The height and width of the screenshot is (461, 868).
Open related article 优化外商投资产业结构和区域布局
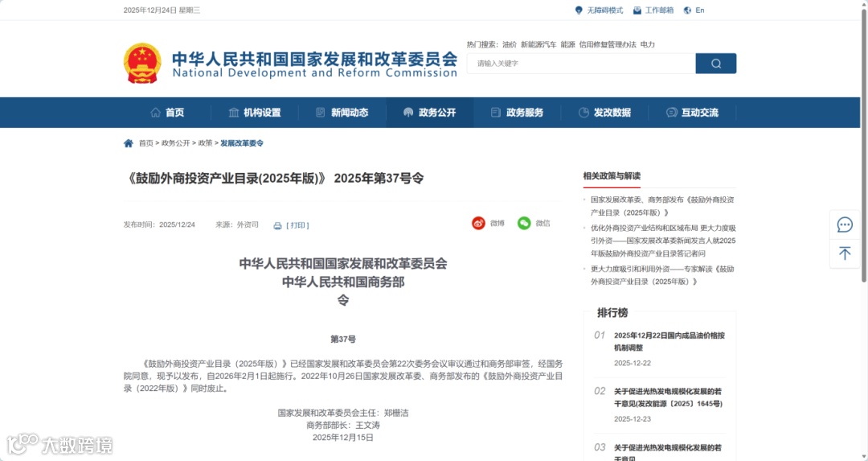pos(663,241)
